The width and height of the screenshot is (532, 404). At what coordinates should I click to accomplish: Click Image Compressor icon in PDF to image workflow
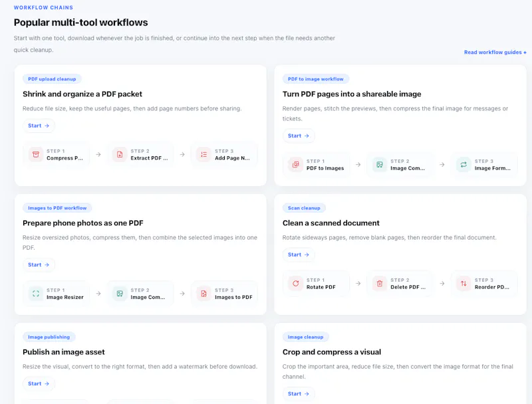click(x=380, y=165)
